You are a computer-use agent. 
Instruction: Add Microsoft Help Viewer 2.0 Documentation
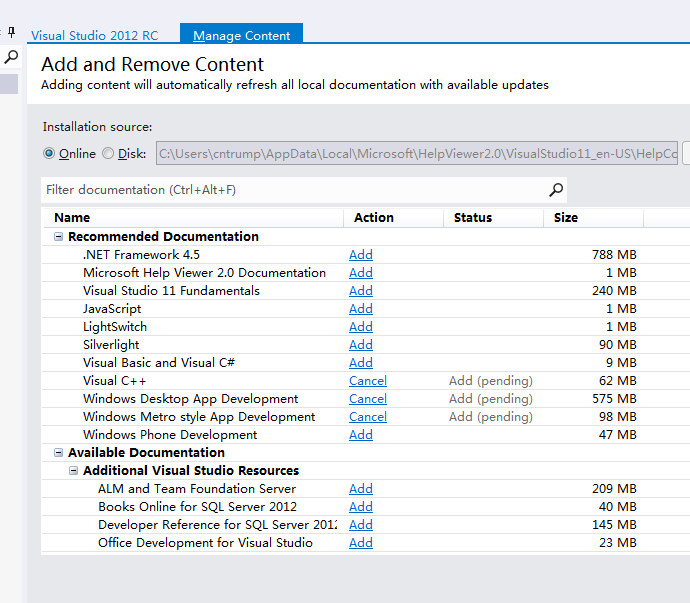pyautogui.click(x=361, y=272)
